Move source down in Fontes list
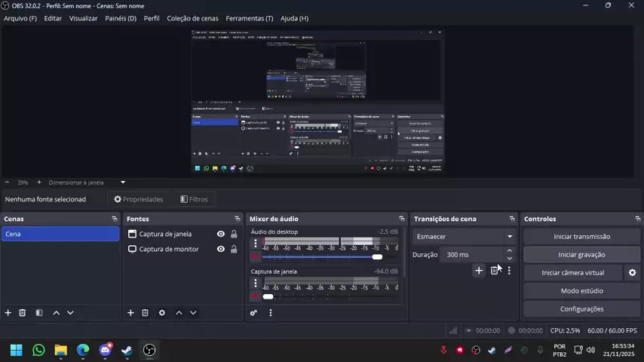 tap(193, 313)
